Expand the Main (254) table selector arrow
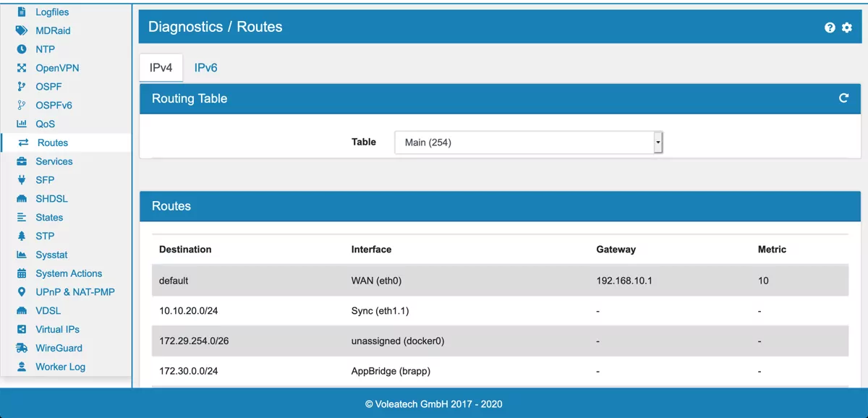 (x=657, y=142)
